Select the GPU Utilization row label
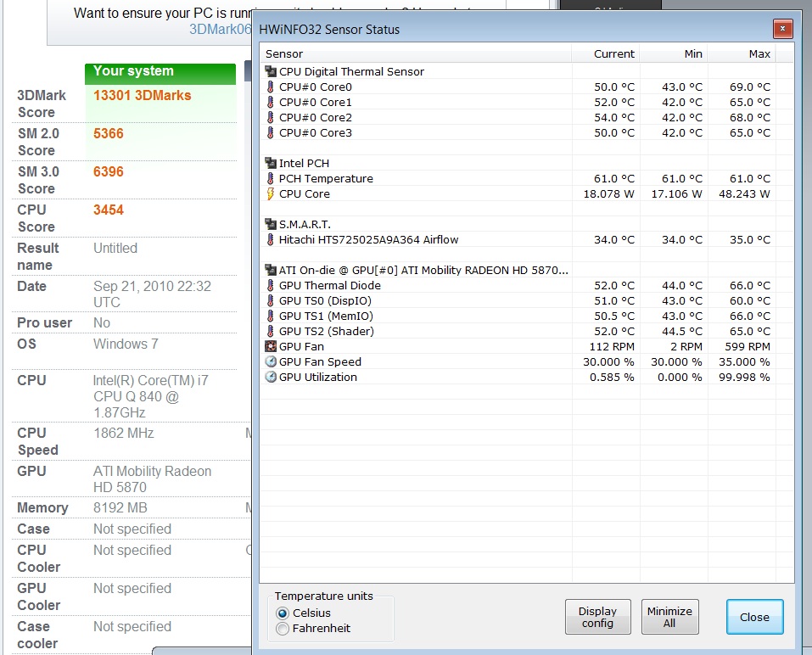 (318, 377)
